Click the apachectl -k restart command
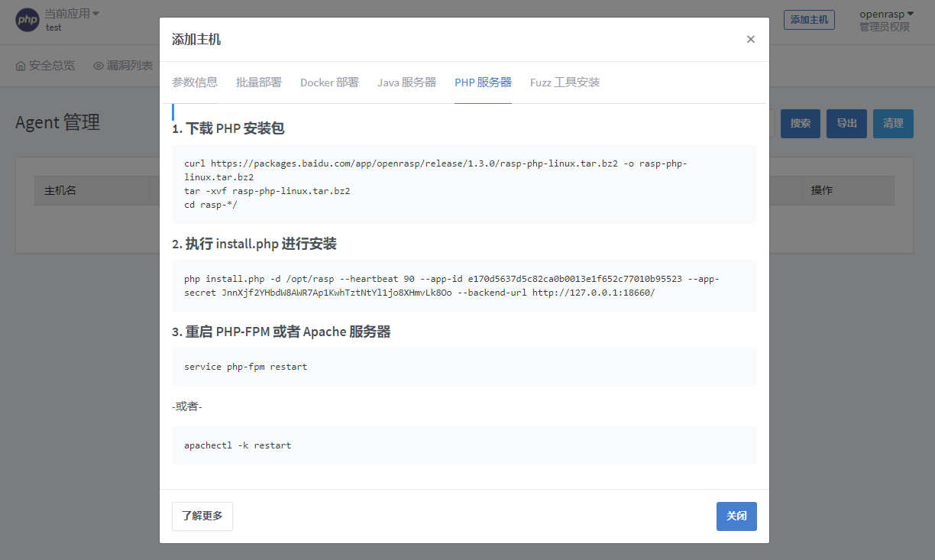935x560 pixels. point(464,445)
